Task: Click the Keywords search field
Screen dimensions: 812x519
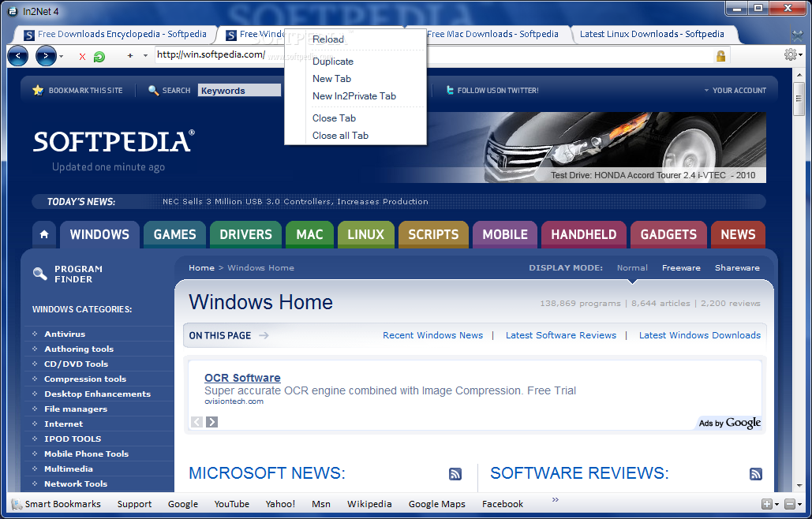Action: [239, 91]
